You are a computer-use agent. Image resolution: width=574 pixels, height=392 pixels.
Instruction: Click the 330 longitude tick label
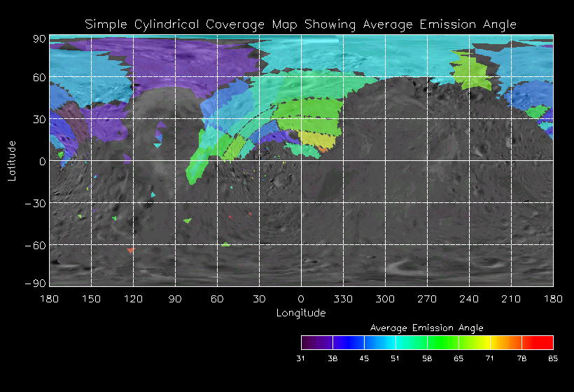343,299
